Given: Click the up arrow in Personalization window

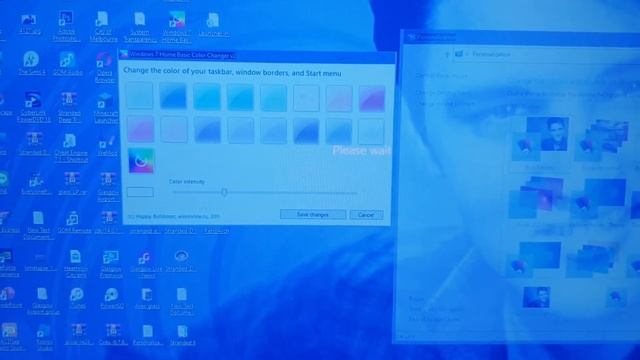Looking at the screenshot, I should [x=447, y=54].
